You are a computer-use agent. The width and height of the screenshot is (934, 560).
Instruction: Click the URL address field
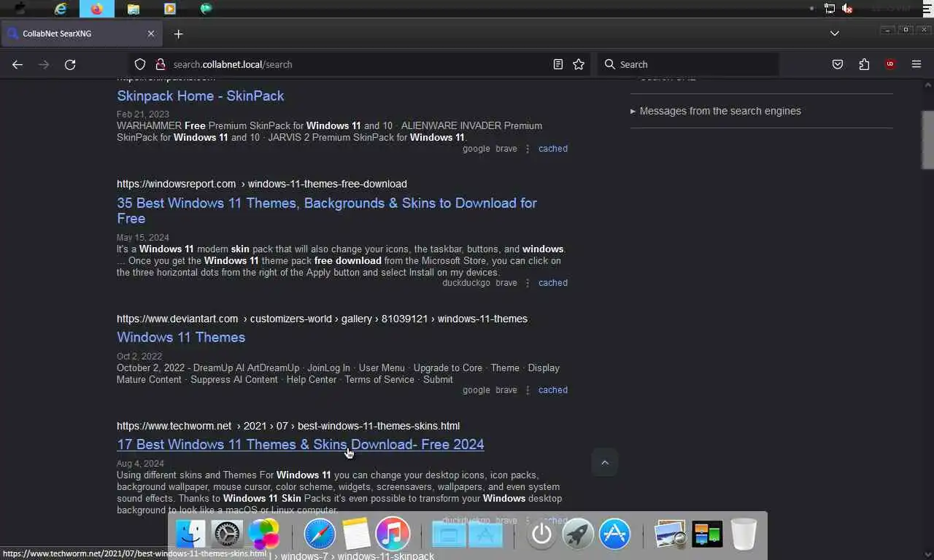358,64
